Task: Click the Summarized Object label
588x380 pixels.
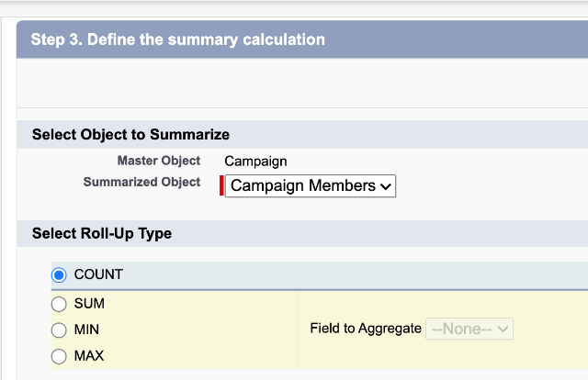Action: coord(141,182)
